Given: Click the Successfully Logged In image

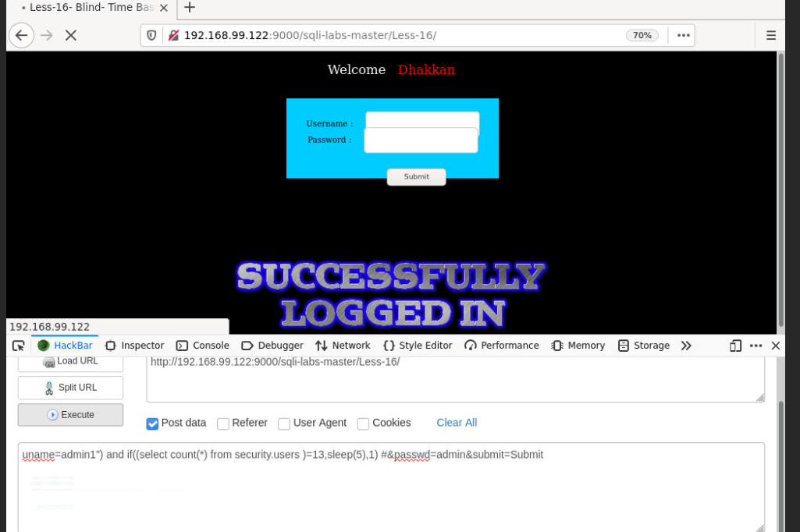Looking at the screenshot, I should [392, 294].
